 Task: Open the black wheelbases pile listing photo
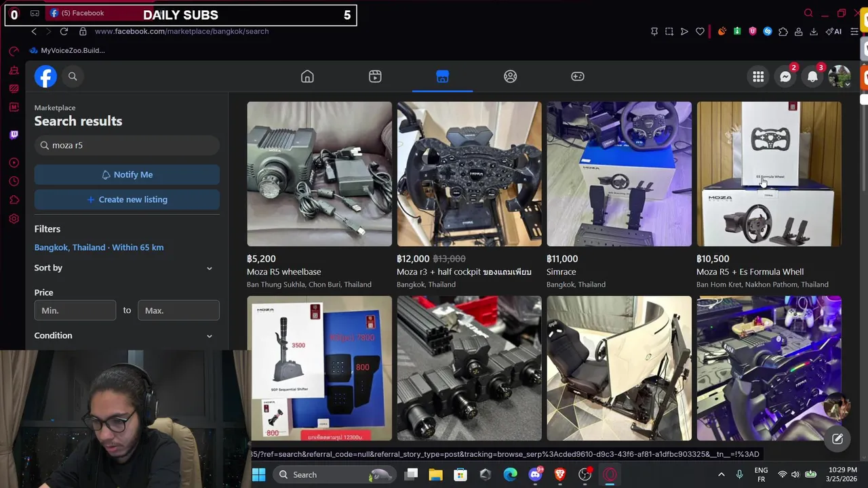tap(469, 368)
